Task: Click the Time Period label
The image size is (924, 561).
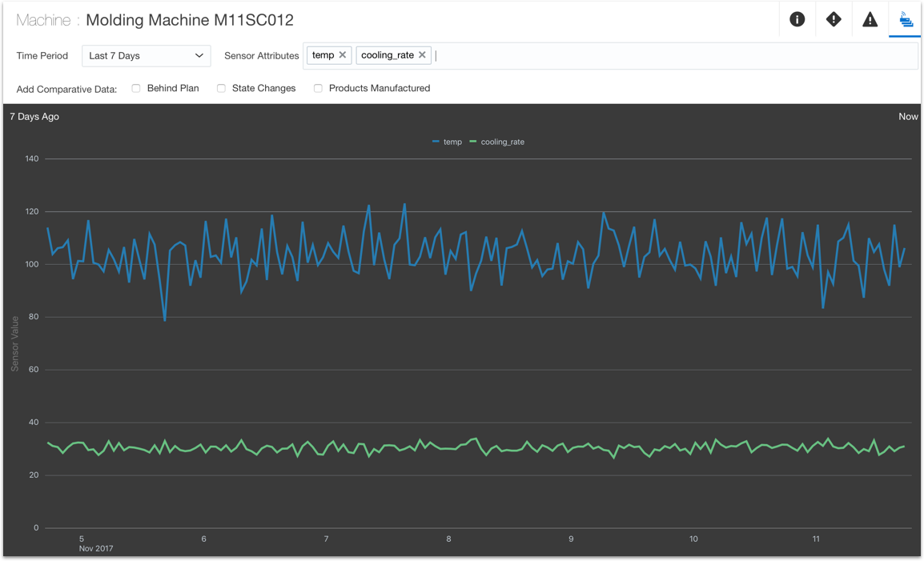Action: [42, 56]
